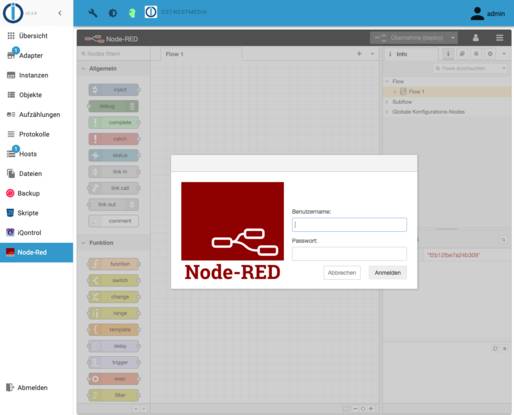Collapse the Allgemein palette category
The height and width of the screenshot is (415, 514).
click(x=112, y=69)
